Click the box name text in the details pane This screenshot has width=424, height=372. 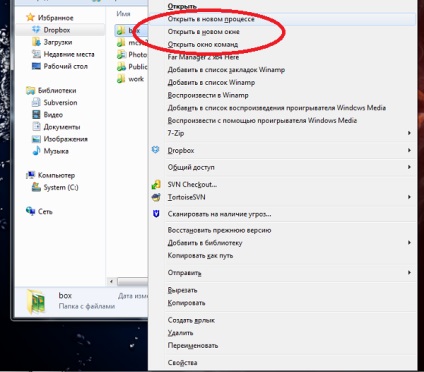point(65,295)
